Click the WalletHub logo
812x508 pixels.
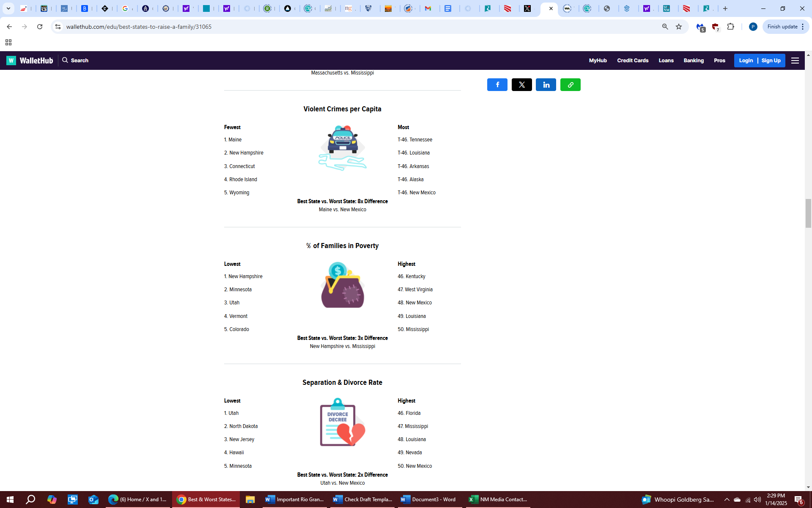30,61
